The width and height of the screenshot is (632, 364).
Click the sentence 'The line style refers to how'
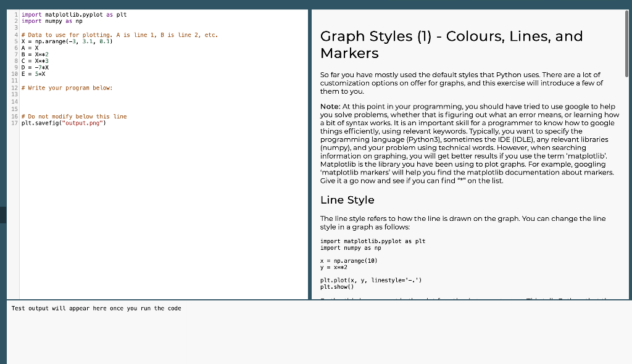pyautogui.click(x=463, y=223)
